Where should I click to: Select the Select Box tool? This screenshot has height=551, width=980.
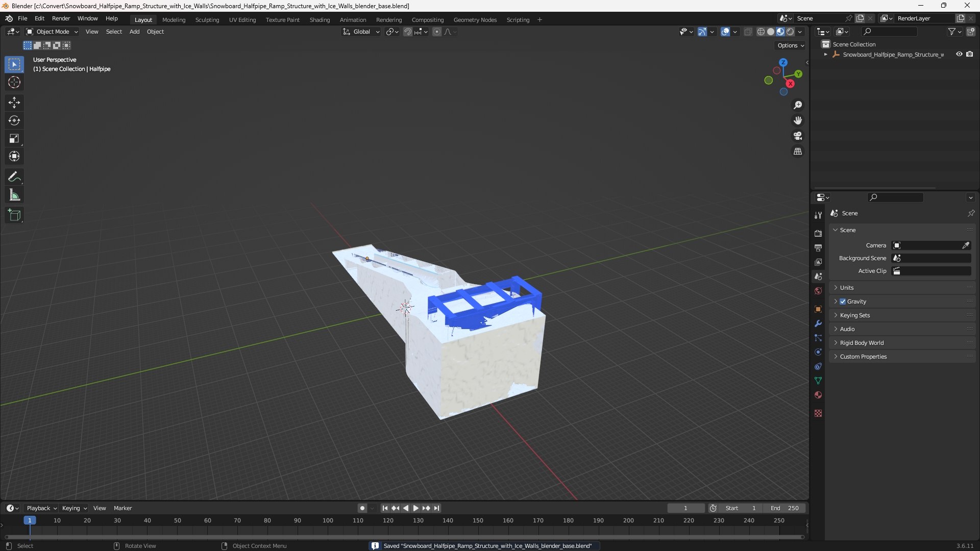coord(14,65)
